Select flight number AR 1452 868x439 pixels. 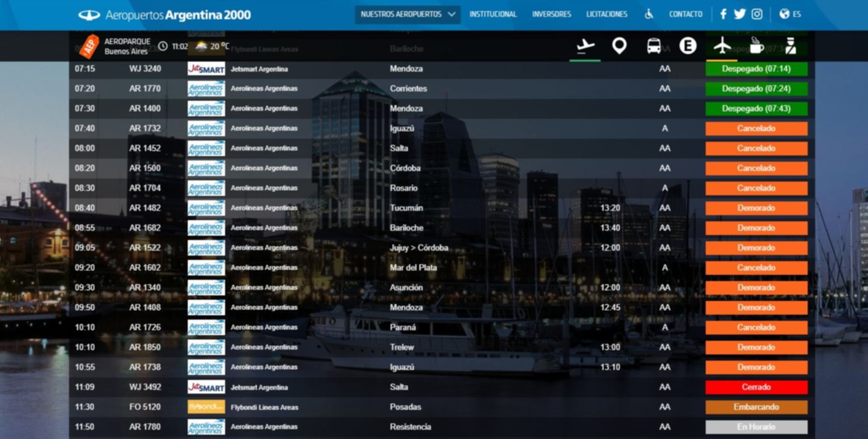145,148
